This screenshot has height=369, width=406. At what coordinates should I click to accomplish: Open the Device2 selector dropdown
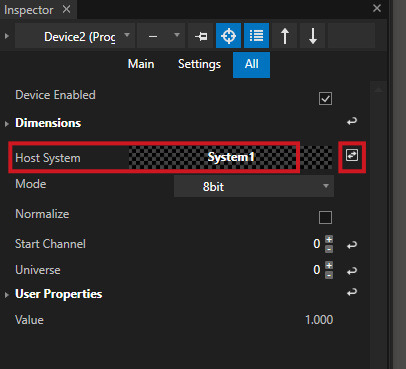click(x=75, y=36)
